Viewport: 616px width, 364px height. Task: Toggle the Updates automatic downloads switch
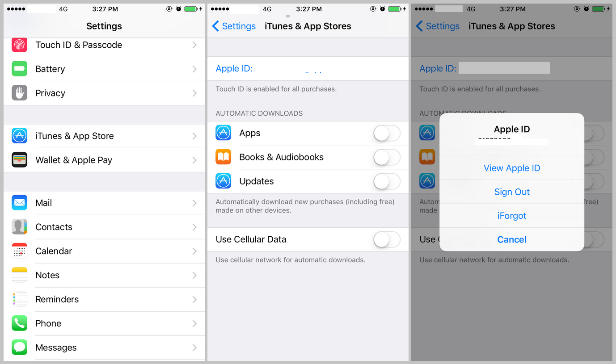[387, 181]
